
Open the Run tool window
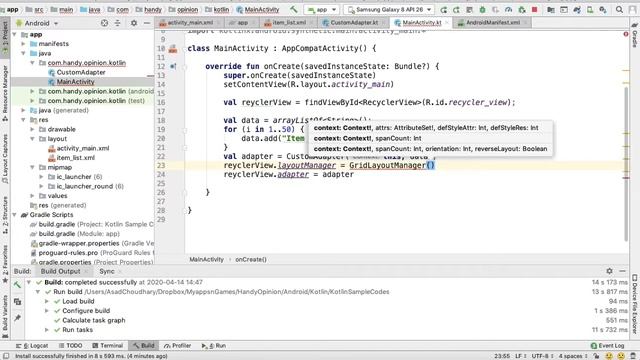214,346
